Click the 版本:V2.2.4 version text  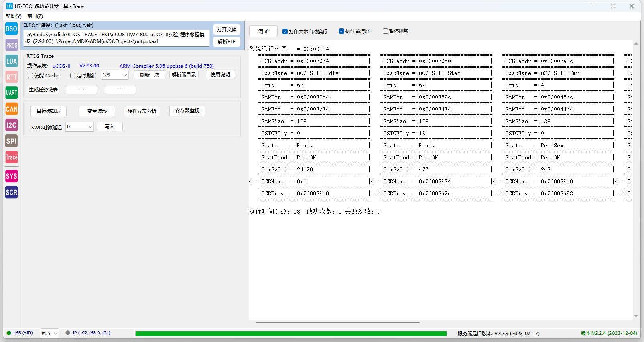pyautogui.click(x=609, y=333)
